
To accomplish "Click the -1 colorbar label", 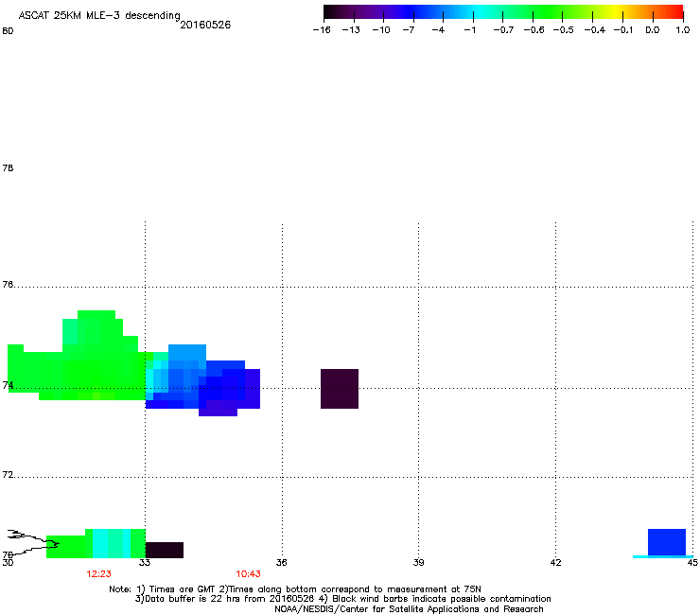I will coord(469,30).
